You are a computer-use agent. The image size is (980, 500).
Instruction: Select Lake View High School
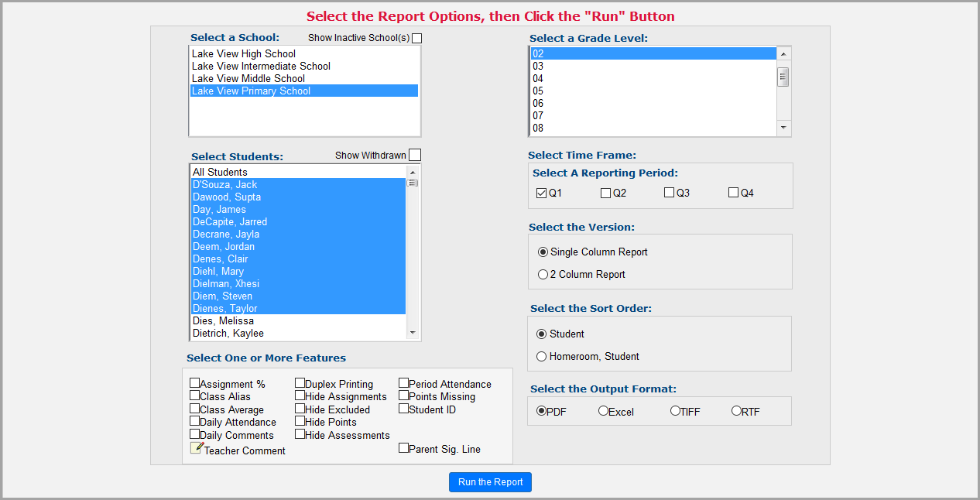tap(304, 53)
